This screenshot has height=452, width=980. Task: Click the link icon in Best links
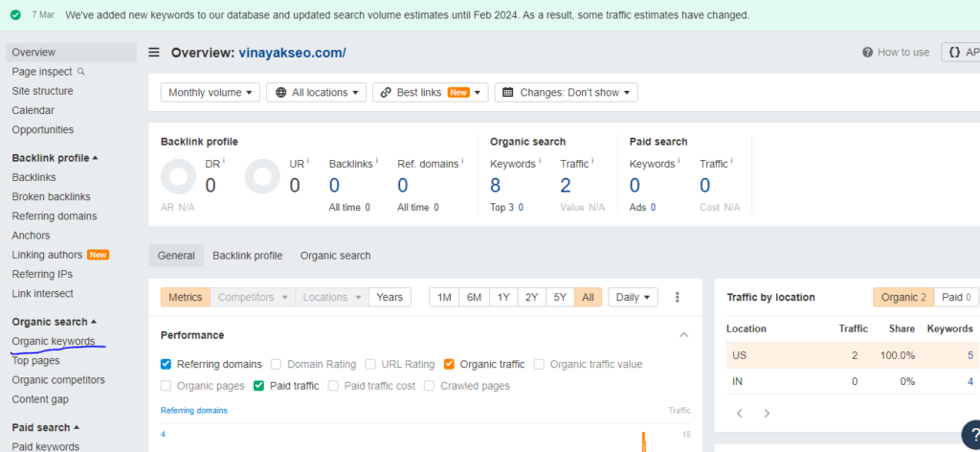[387, 93]
